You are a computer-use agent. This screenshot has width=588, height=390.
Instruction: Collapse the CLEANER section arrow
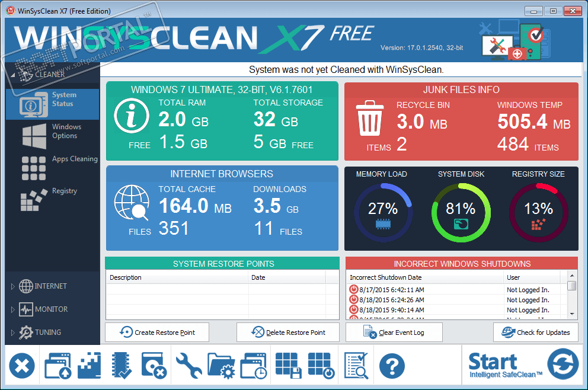coord(13,75)
